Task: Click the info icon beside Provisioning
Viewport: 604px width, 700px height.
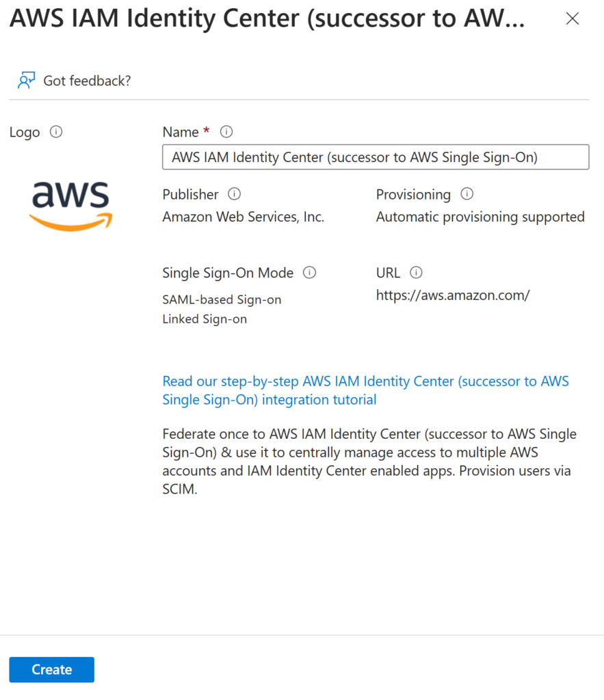Action: (467, 193)
